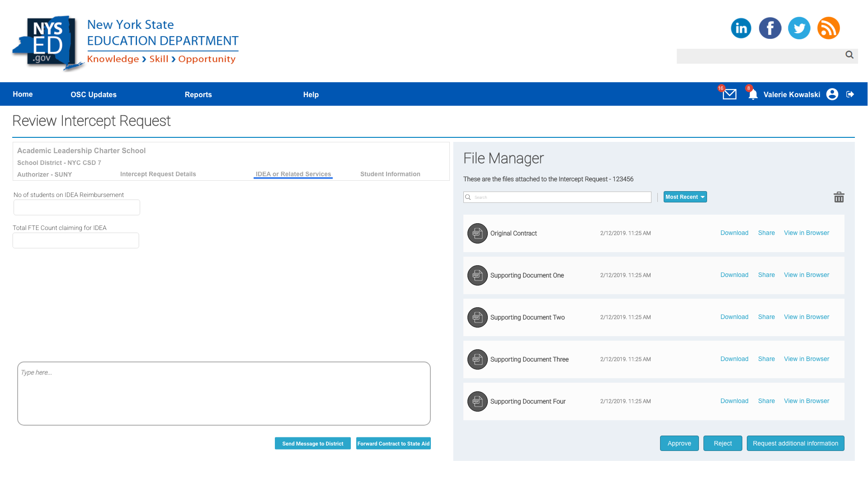Open the RSS feed icon

pyautogui.click(x=828, y=28)
